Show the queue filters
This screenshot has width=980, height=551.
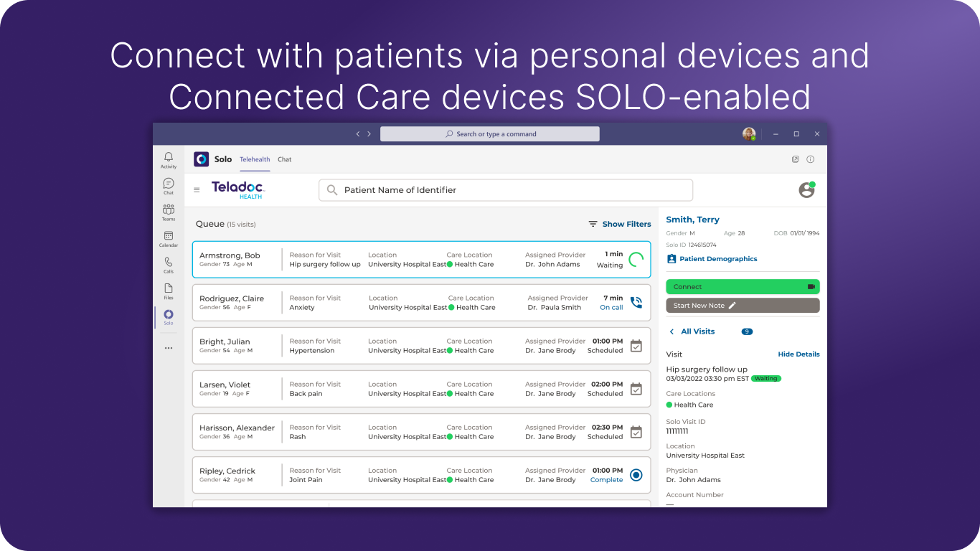click(x=620, y=224)
